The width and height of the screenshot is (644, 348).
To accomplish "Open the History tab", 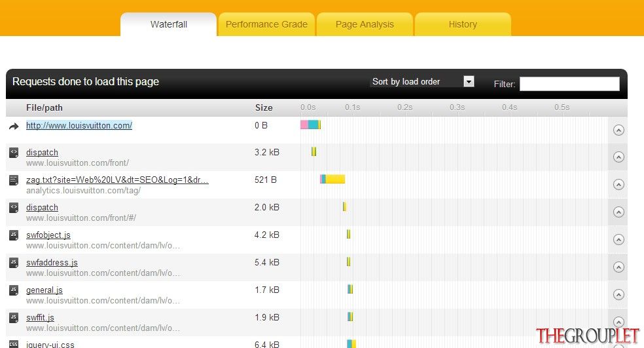I will point(463,24).
